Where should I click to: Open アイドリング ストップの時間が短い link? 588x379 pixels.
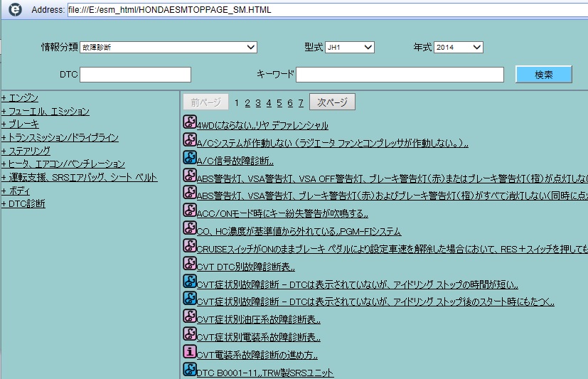click(358, 284)
